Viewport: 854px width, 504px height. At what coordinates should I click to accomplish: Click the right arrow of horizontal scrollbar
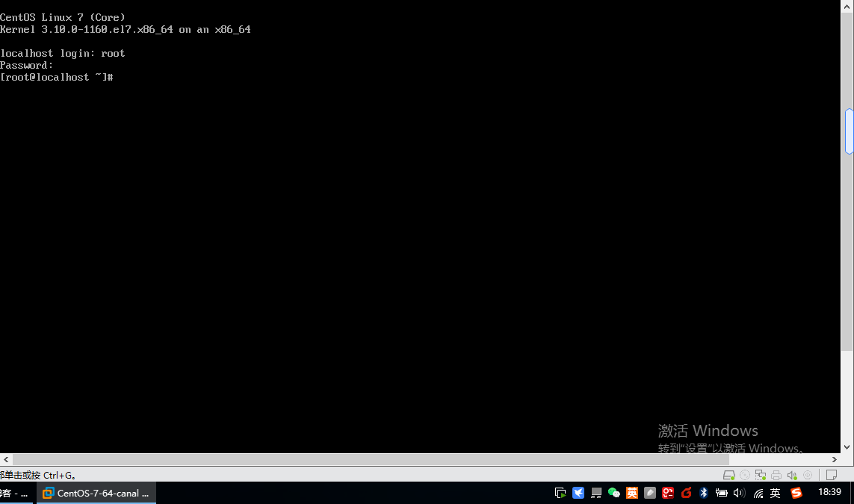click(x=835, y=459)
